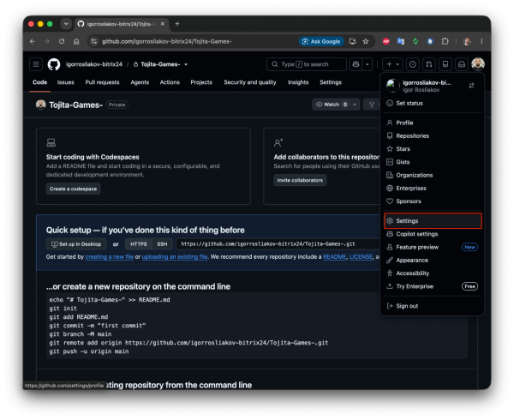Screen dimensions: 514x420
Task: Open the GitHub hamburger navigation menu
Action: pos(36,64)
